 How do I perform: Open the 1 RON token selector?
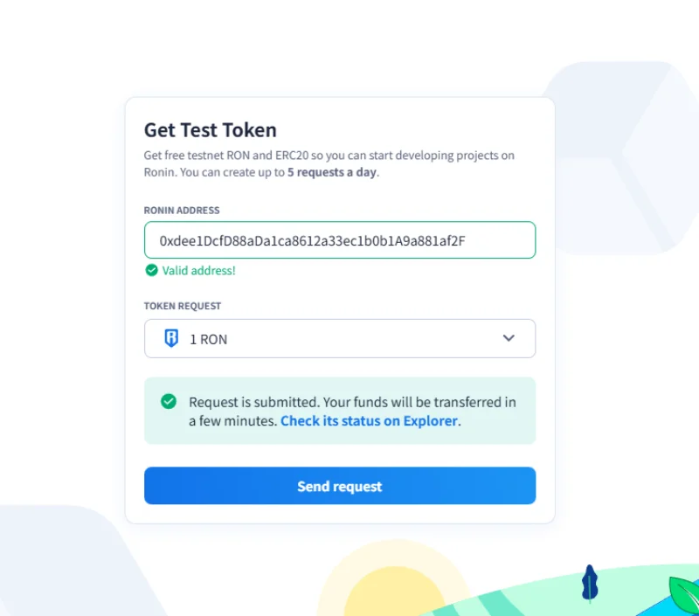click(339, 339)
